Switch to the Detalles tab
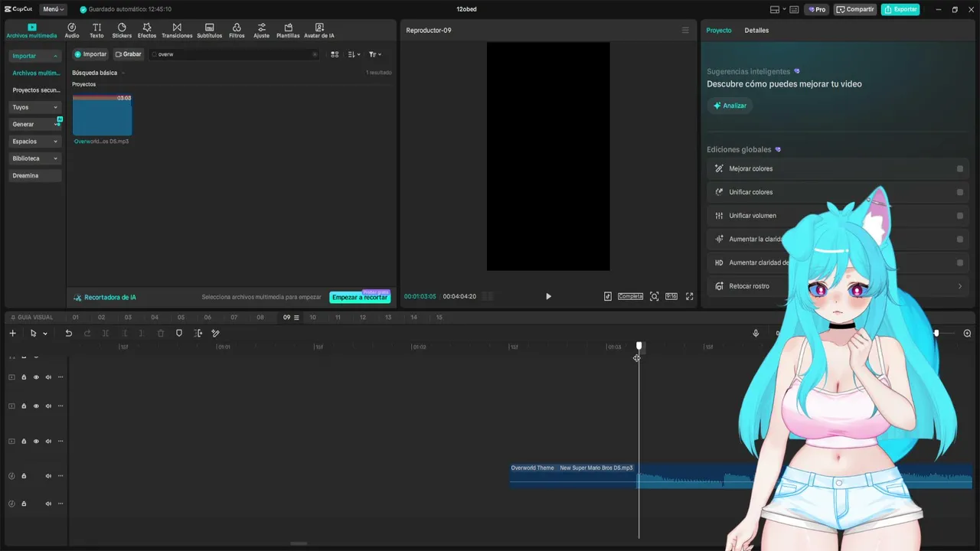The image size is (980, 551). tap(756, 31)
